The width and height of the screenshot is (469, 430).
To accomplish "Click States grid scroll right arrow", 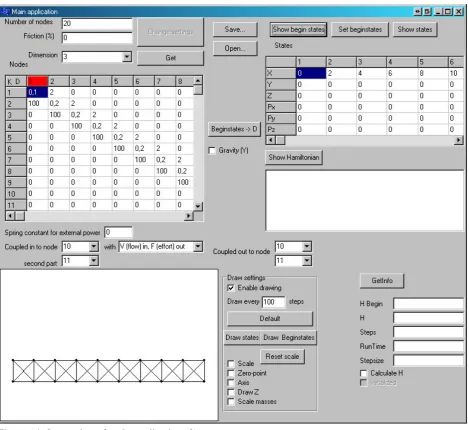I will (x=459, y=140).
